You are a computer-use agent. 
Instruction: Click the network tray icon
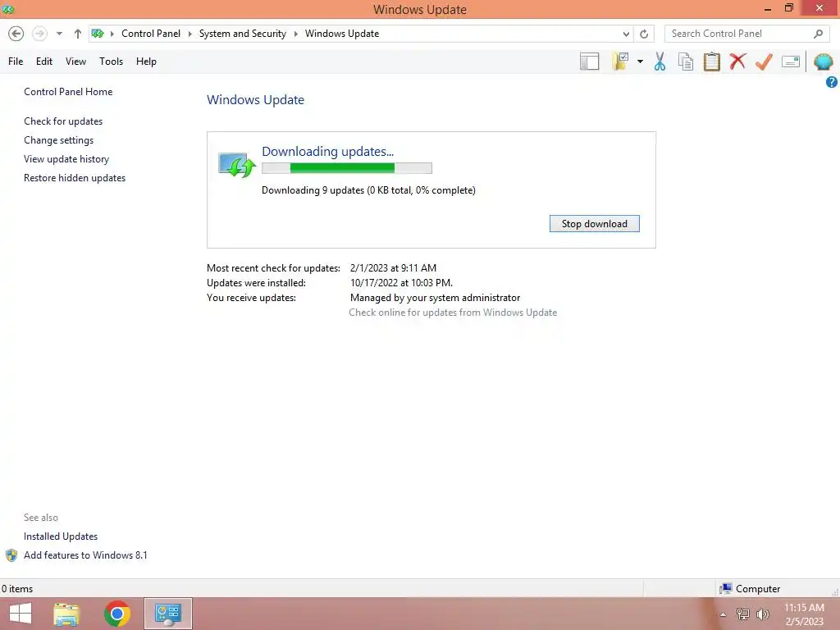(743, 614)
